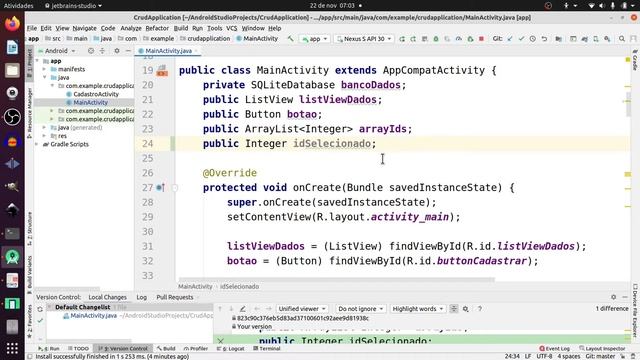Open the Logcat tool window button
Screen dimensions: 640x360
(231, 349)
